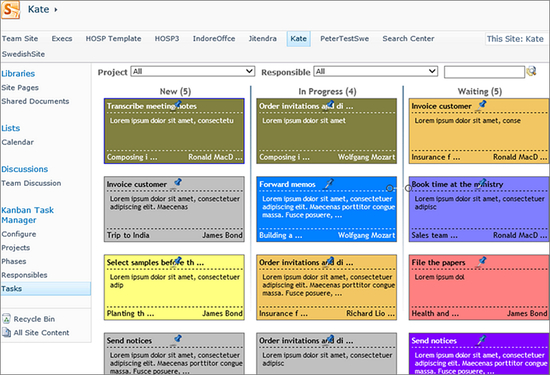Open the Configure link in sidebar
The height and width of the screenshot is (375, 550).
pyautogui.click(x=19, y=234)
